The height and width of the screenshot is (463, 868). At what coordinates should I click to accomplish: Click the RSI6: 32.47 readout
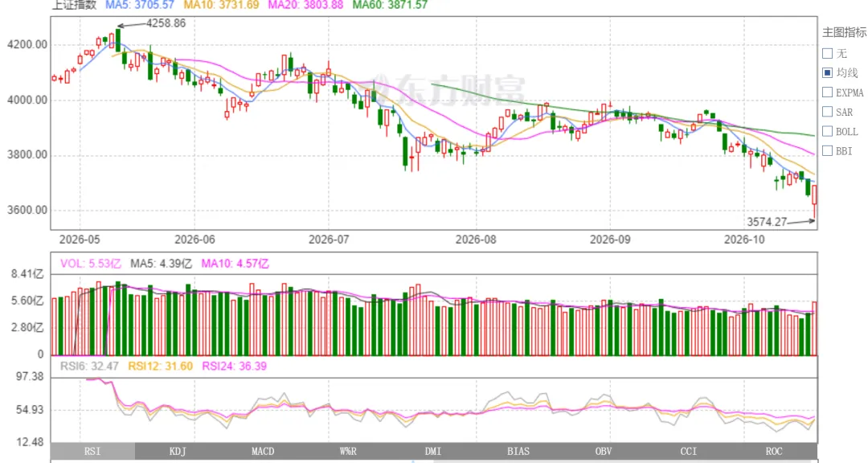click(x=89, y=366)
